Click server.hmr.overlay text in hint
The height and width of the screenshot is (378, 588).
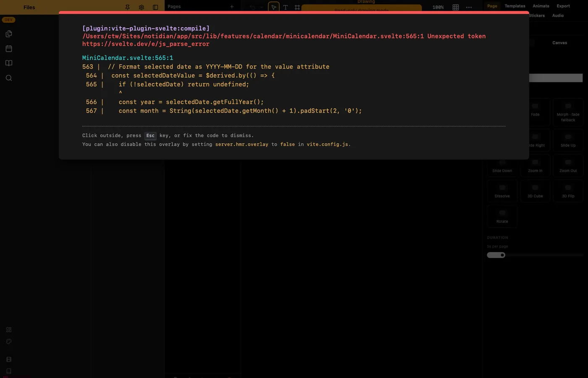tap(241, 144)
